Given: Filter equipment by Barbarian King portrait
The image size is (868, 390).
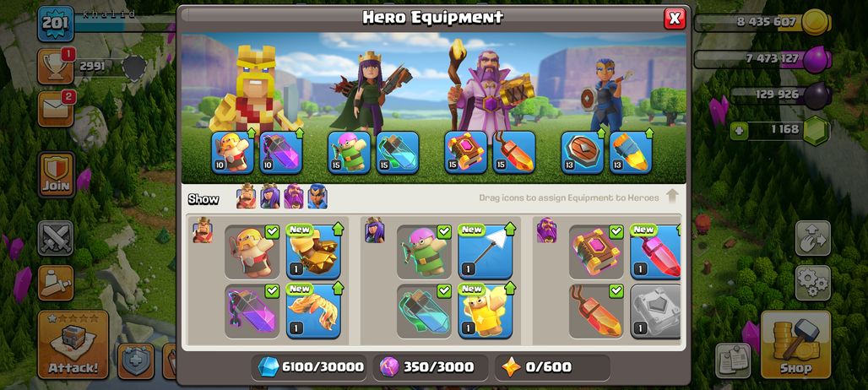Looking at the screenshot, I should tap(247, 197).
